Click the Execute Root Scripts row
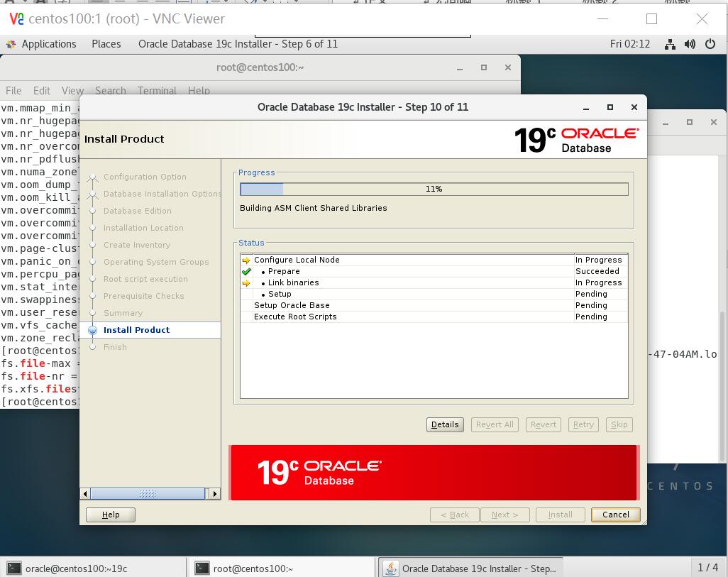This screenshot has width=728, height=577. pyautogui.click(x=434, y=317)
